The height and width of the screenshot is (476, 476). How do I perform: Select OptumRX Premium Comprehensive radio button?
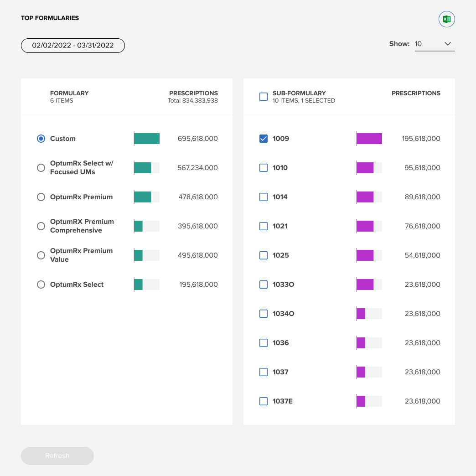point(41,226)
